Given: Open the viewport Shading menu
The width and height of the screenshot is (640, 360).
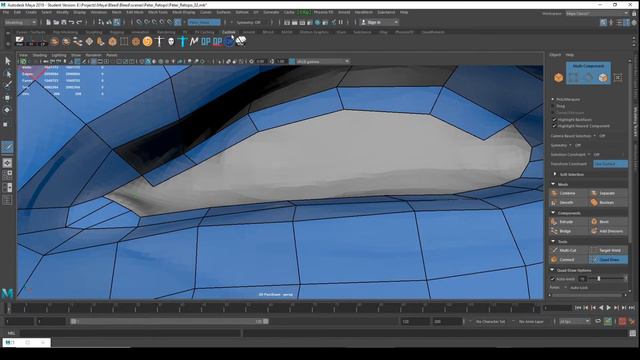Looking at the screenshot, I should coord(40,55).
